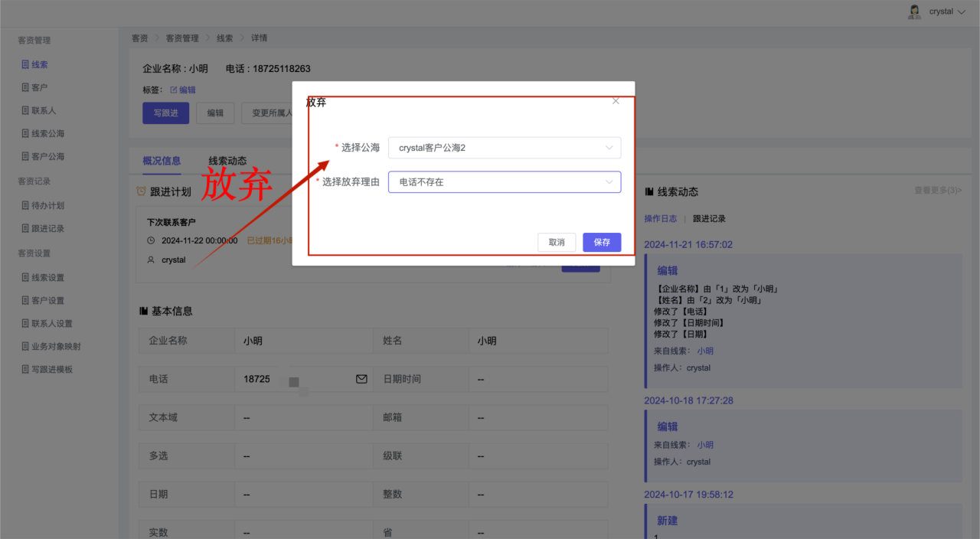Click the 线索公海 sidebar icon
The image size is (980, 539).
click(25, 134)
